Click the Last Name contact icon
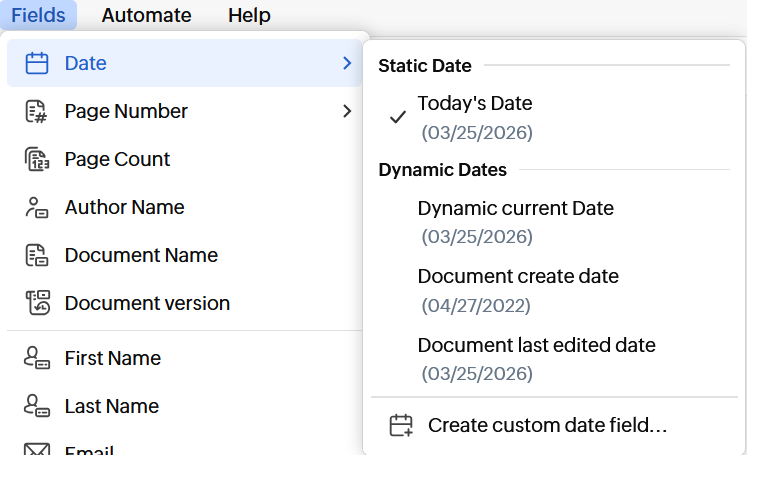The image size is (763, 481). (36, 406)
